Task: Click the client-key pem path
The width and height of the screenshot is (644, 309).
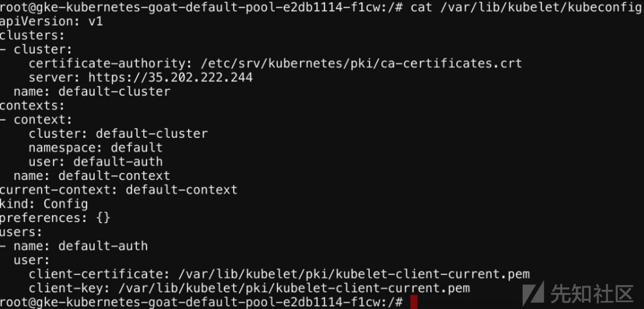Action: click(x=294, y=288)
